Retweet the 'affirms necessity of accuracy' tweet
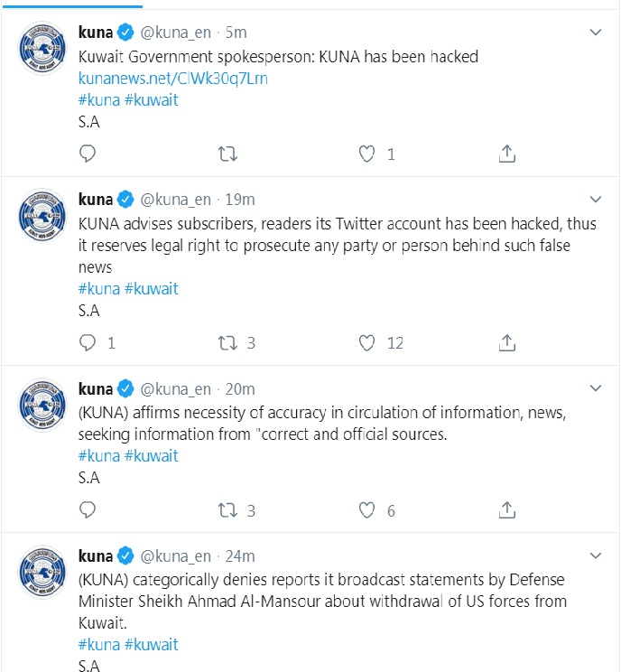630x672 pixels. [227, 510]
